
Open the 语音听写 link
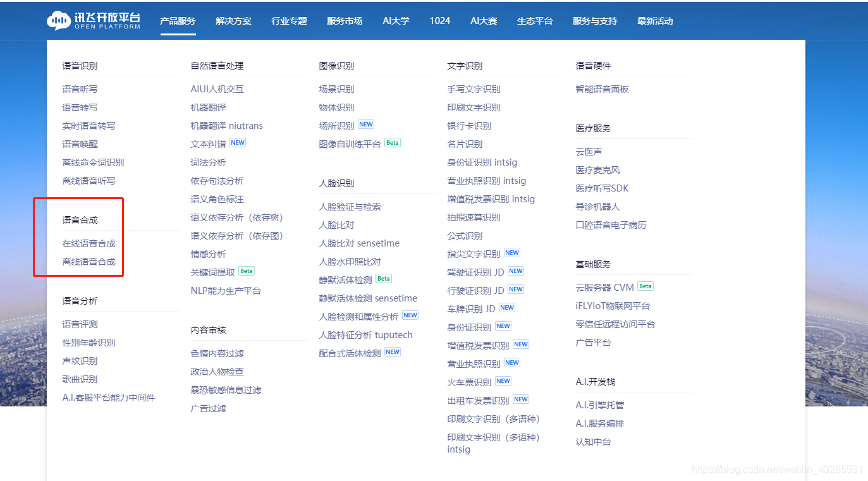coord(80,89)
